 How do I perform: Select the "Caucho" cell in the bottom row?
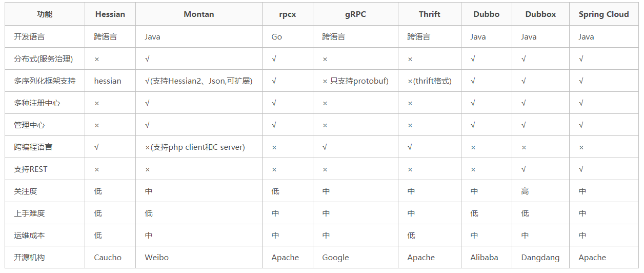tap(108, 258)
